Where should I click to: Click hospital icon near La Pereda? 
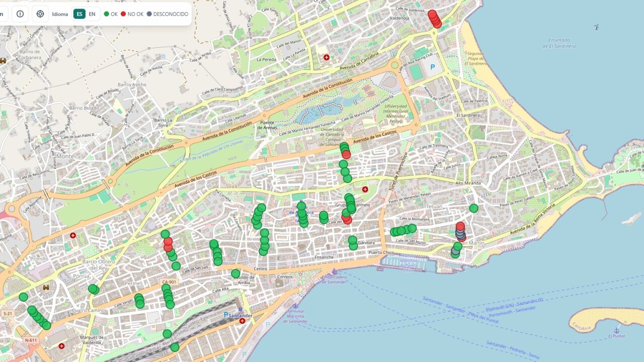point(327,58)
